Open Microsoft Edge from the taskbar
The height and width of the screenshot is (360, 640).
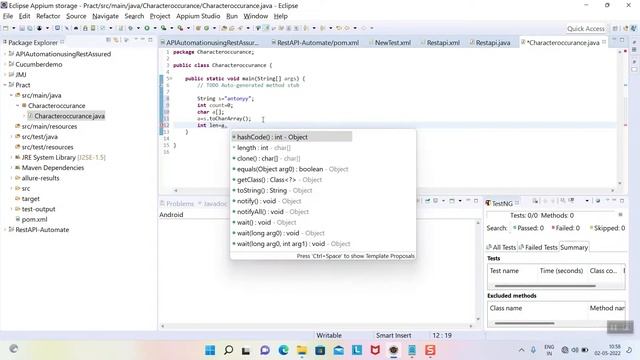point(283,350)
